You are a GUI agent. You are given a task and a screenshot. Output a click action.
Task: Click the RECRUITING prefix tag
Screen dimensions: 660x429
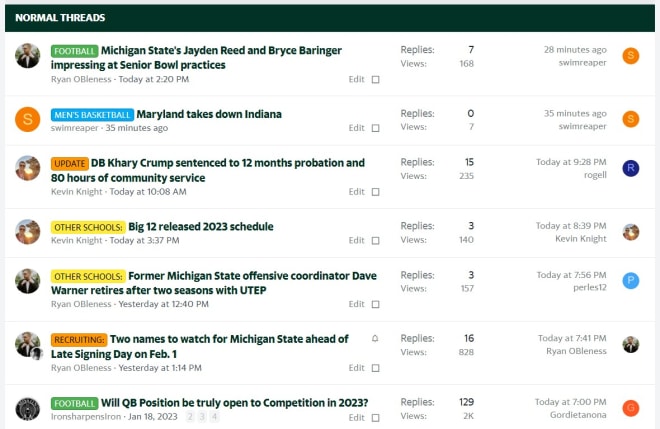[79, 339]
